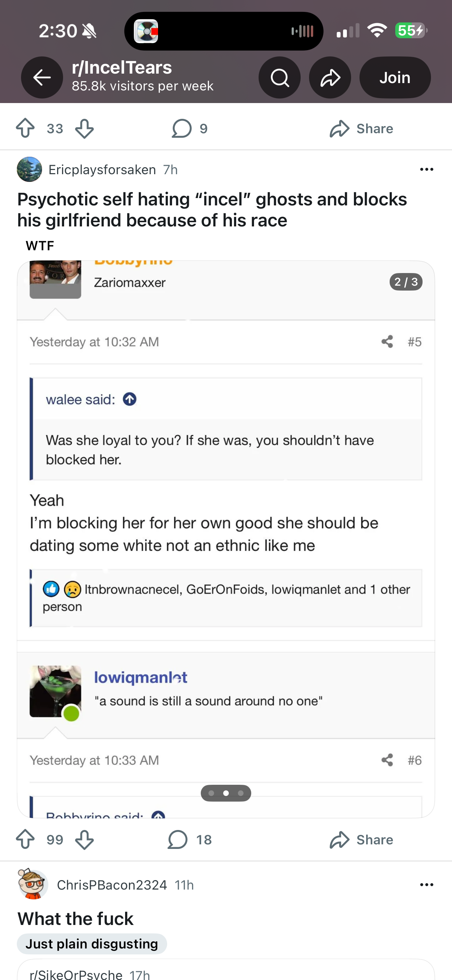452x980 pixels.
Task: Open subreddit search magnifier icon
Action: tap(279, 77)
